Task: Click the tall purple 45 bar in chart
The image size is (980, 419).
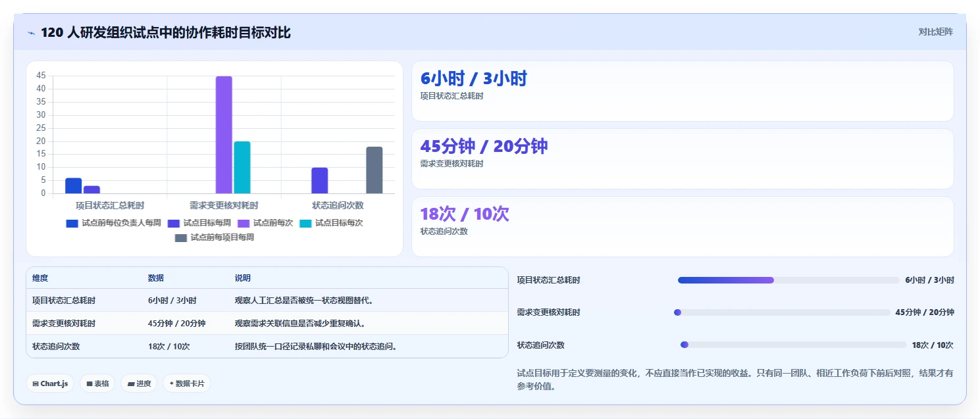Action: point(224,135)
